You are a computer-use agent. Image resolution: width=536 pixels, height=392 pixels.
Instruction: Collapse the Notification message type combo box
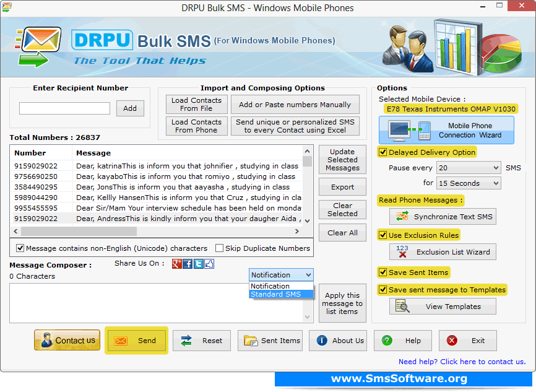tap(281, 275)
